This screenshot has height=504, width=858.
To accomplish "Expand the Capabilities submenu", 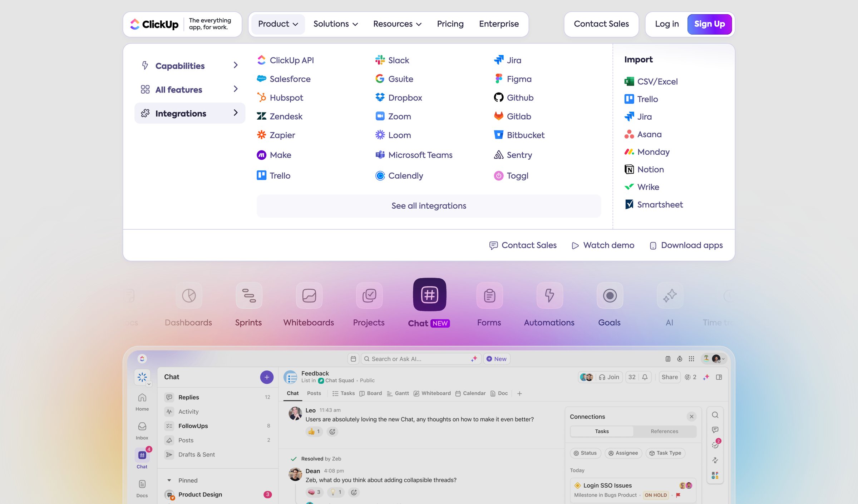I will coord(190,66).
